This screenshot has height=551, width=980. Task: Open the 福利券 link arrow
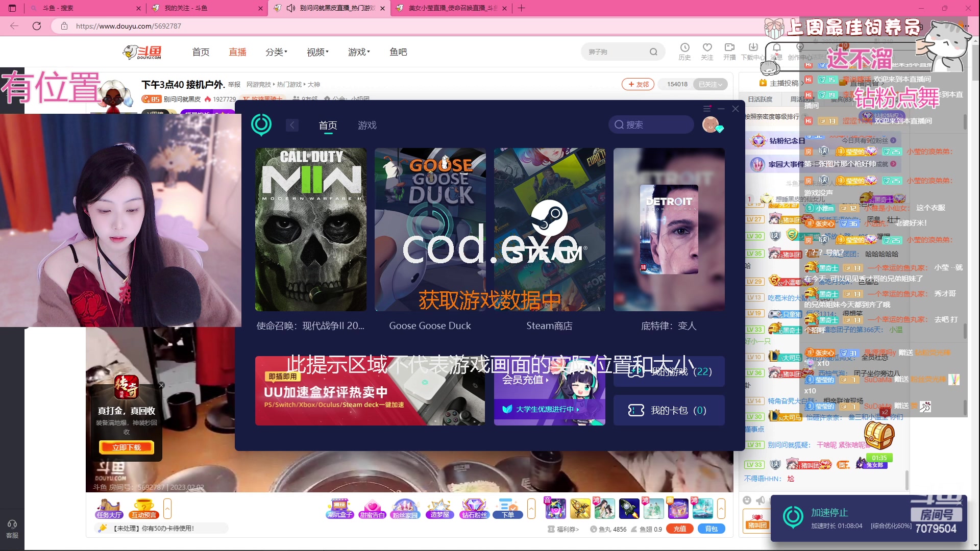563,529
